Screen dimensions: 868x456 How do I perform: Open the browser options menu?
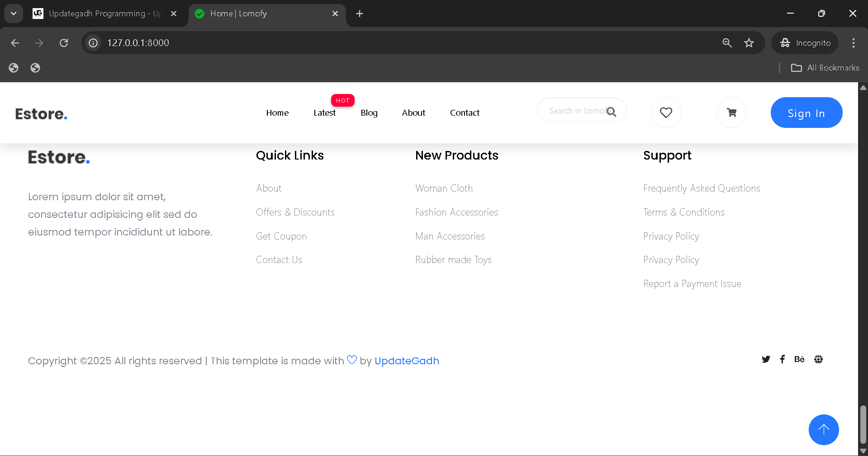pos(854,42)
